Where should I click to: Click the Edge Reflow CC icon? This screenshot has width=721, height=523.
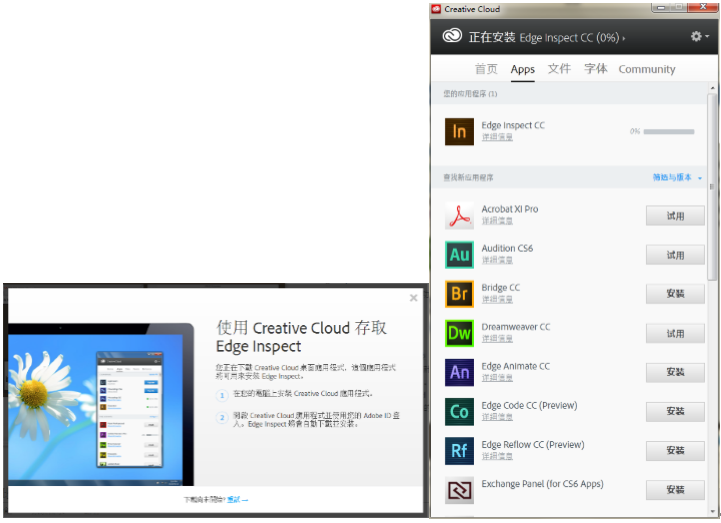459,450
